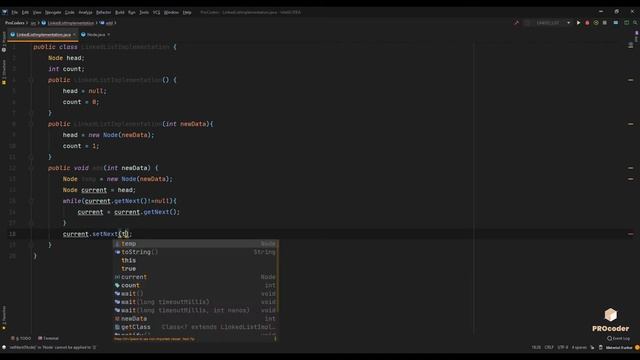
Task: Select 'current' completion suggestion
Action: click(196, 277)
